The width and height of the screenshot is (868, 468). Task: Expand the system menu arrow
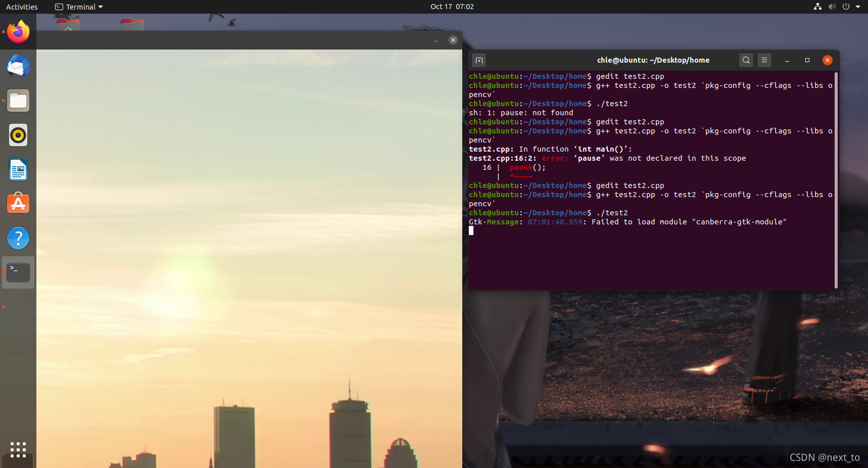click(858, 7)
